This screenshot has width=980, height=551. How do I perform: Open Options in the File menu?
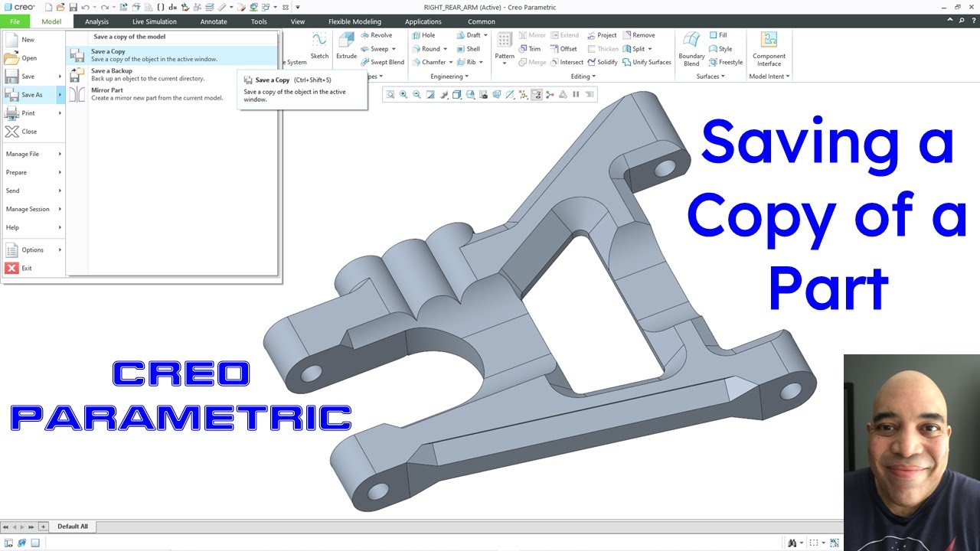[33, 249]
